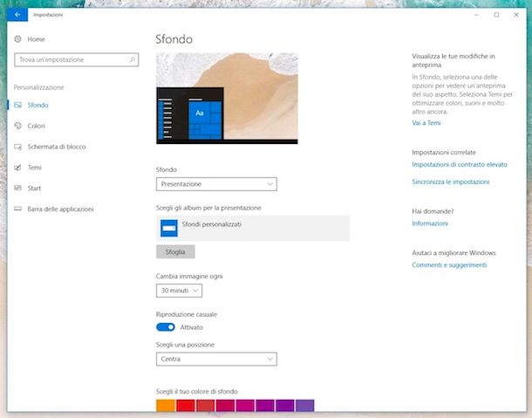Click the Schermata di blocco icon
Viewport: 532px width, 418px height.
point(17,147)
